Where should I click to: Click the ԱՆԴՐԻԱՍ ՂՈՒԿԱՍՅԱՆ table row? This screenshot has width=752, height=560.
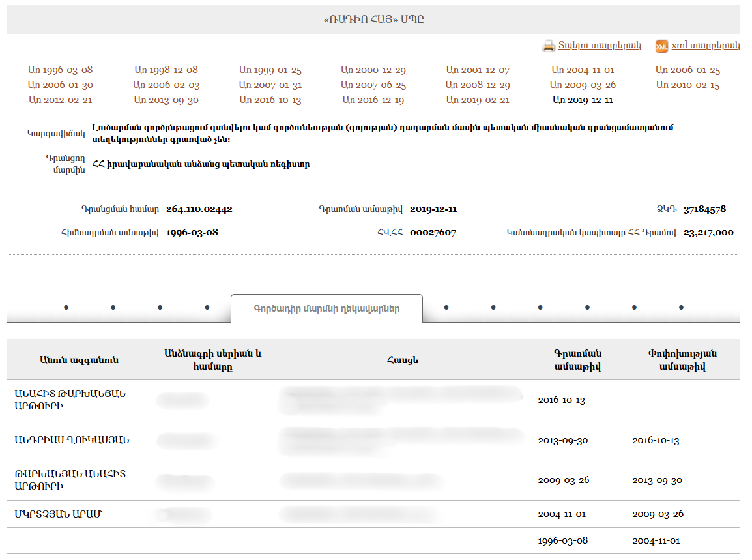(x=72, y=440)
